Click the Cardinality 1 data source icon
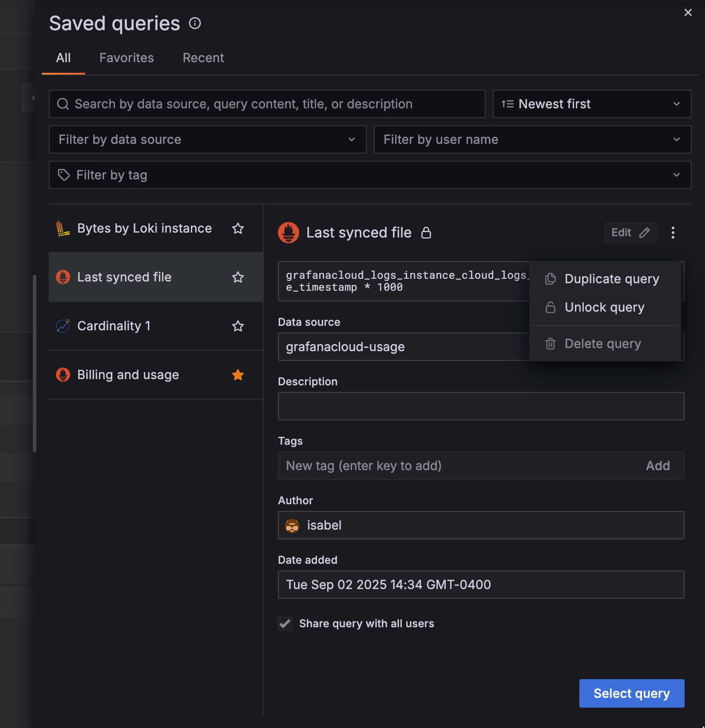This screenshot has height=728, width=705. [x=63, y=326]
